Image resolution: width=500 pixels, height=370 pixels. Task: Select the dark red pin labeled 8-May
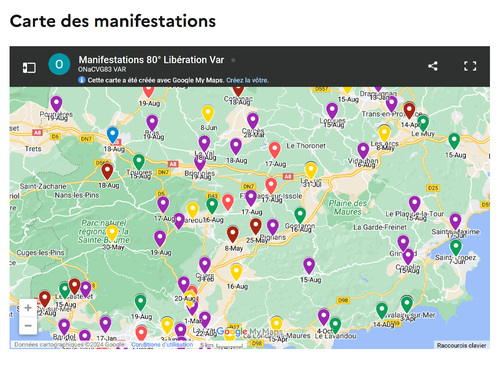click(x=233, y=234)
